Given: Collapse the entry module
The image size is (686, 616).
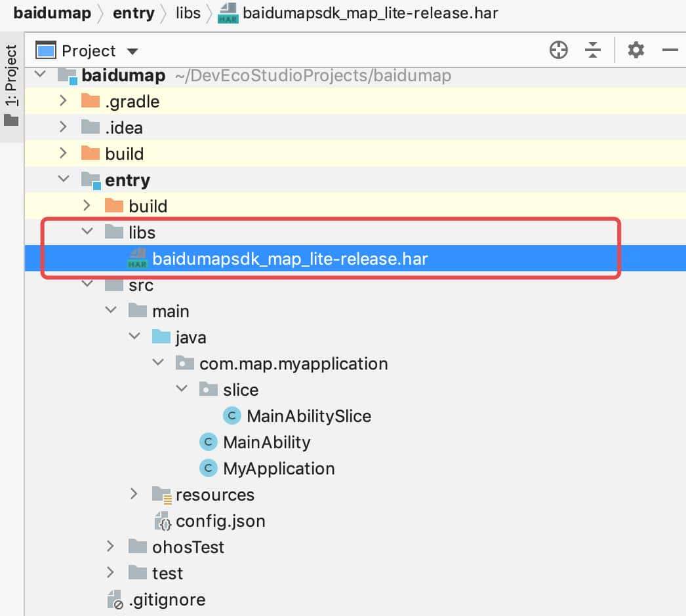Looking at the screenshot, I should [x=64, y=179].
